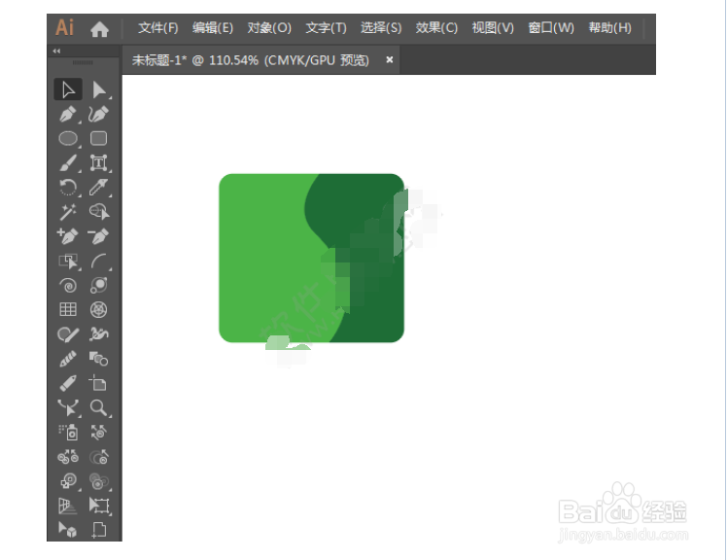Select the Pen tool
This screenshot has width=728, height=560.
[68, 114]
